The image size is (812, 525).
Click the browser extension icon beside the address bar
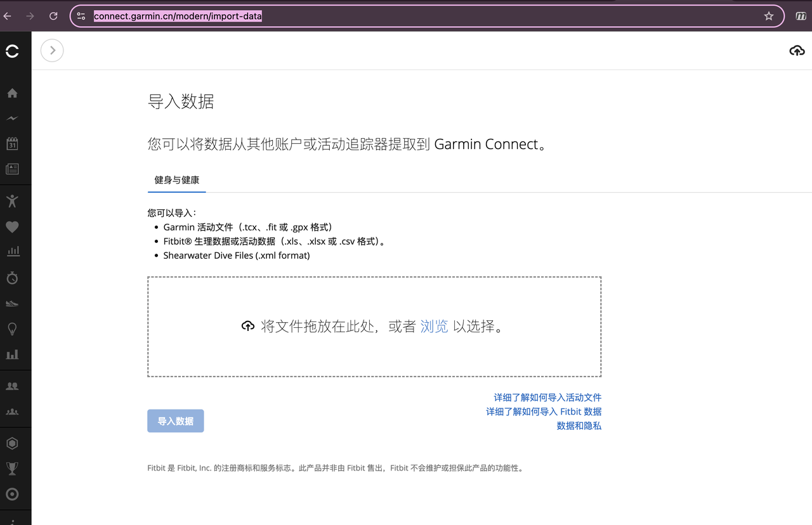801,16
